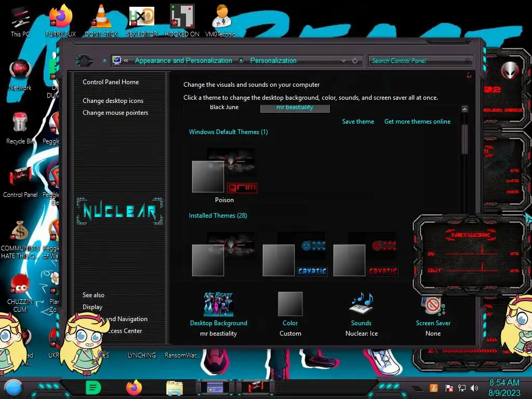Click the Start orb on the taskbar
The image size is (532, 399).
pyautogui.click(x=14, y=388)
